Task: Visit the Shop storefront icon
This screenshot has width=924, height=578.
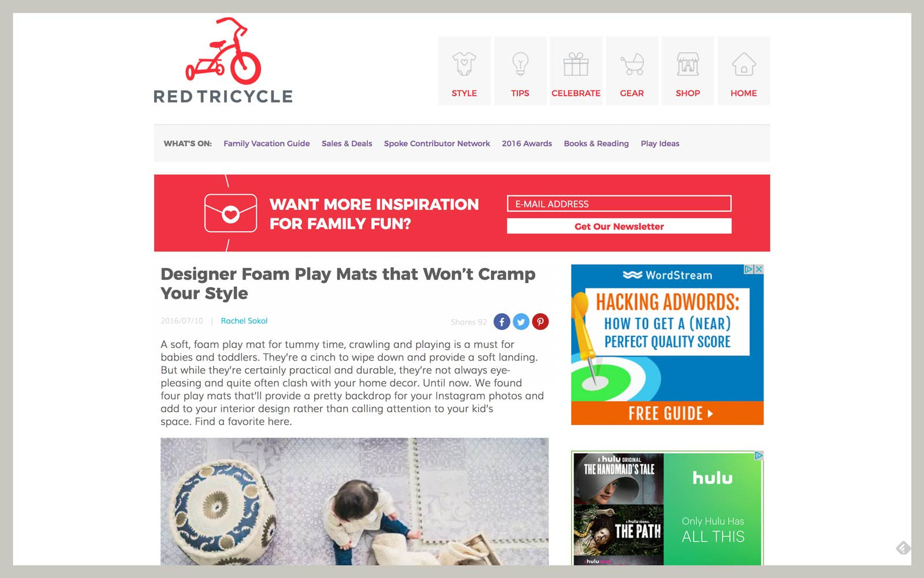Action: 688,64
